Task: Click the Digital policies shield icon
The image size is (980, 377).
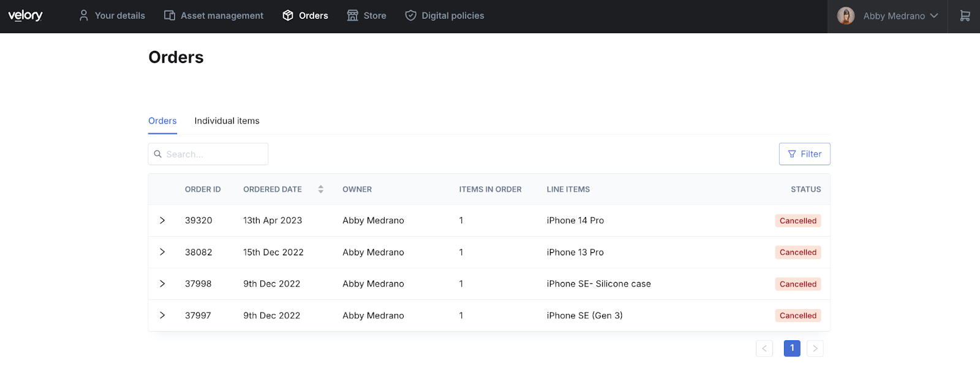Action: point(411,16)
